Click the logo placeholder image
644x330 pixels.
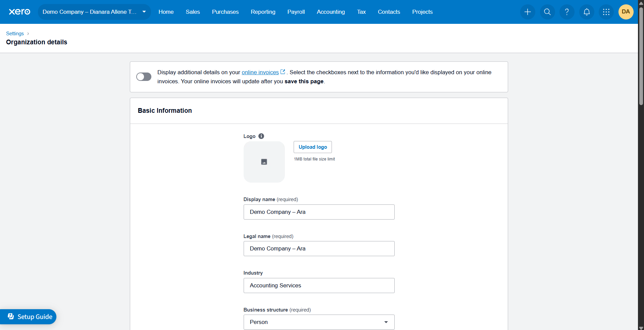pos(264,162)
